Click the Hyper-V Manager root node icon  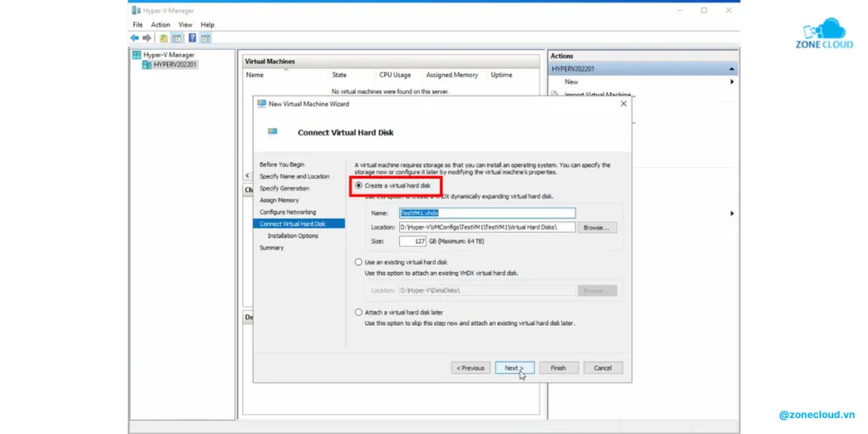pos(136,55)
